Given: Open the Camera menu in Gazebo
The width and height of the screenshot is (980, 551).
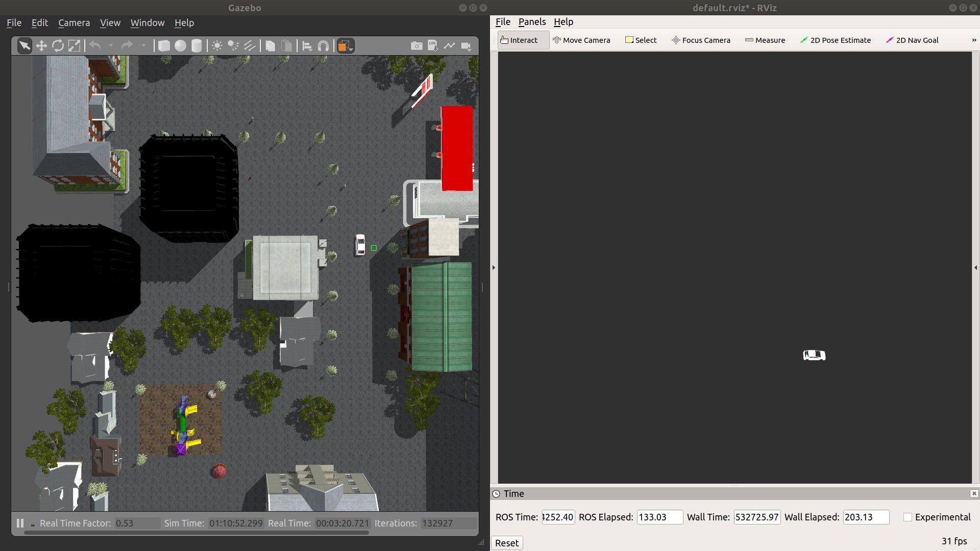Looking at the screenshot, I should 74,22.
